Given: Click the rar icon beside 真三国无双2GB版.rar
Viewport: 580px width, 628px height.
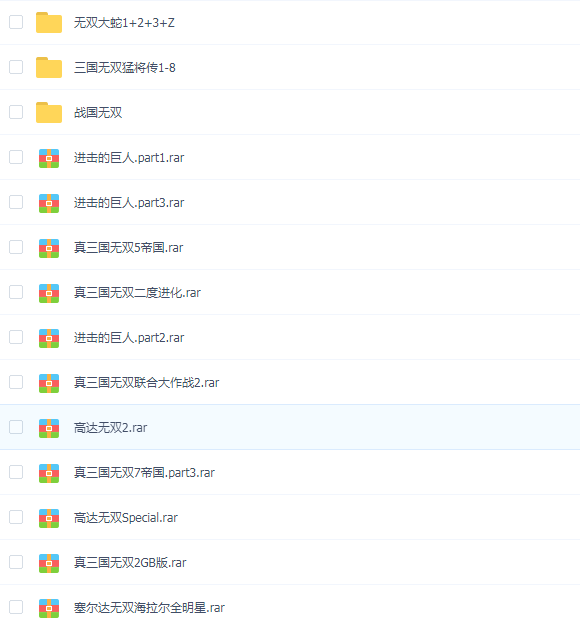Looking at the screenshot, I should [x=49, y=563].
